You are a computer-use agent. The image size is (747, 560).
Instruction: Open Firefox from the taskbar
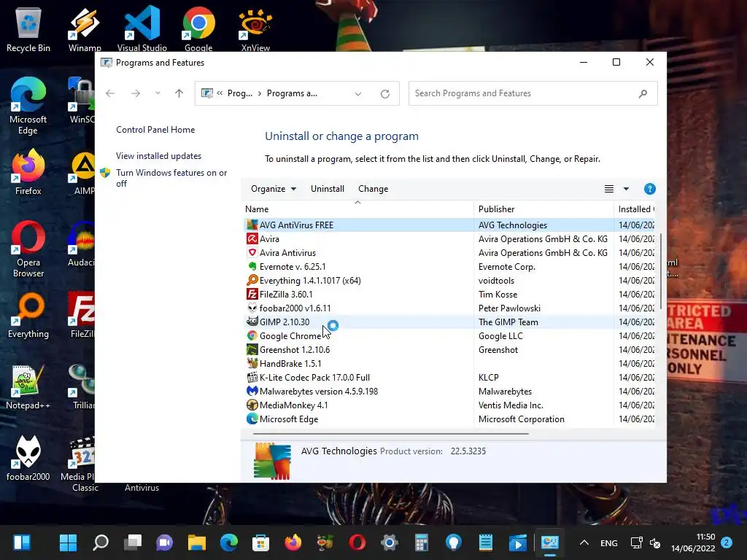tap(293, 542)
